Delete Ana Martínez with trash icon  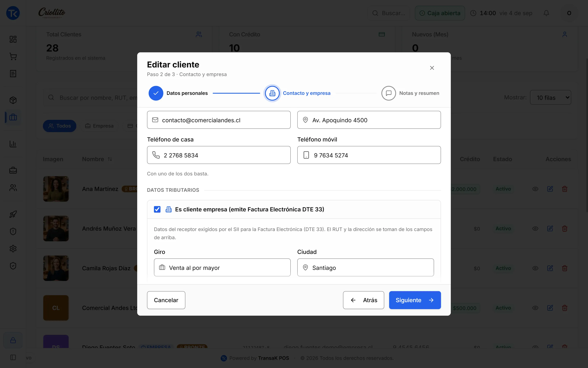(565, 189)
